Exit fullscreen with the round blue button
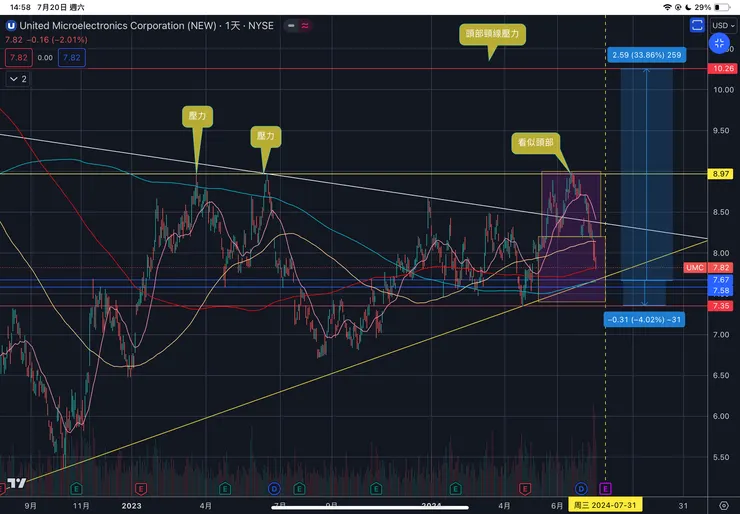 [x=719, y=43]
